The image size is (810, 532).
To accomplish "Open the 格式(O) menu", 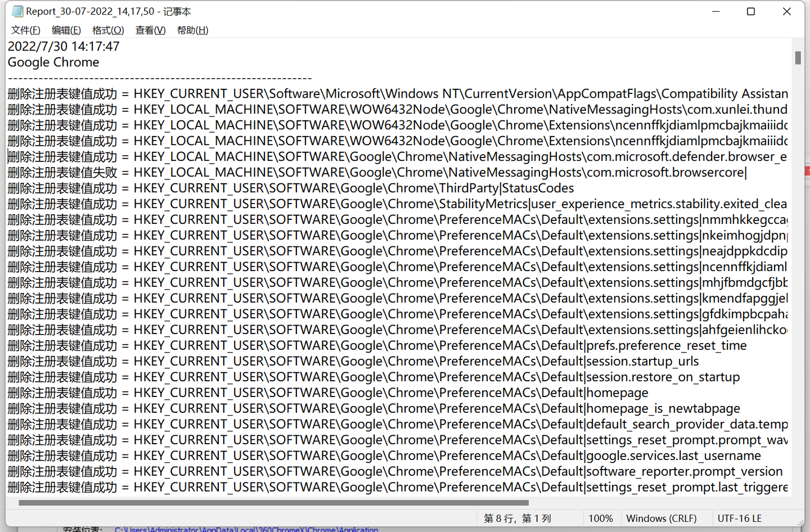I will pos(108,30).
